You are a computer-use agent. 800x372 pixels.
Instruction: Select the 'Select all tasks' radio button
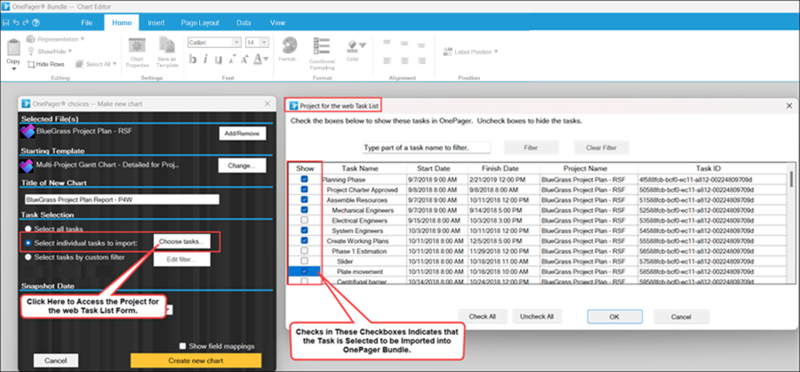(29, 229)
